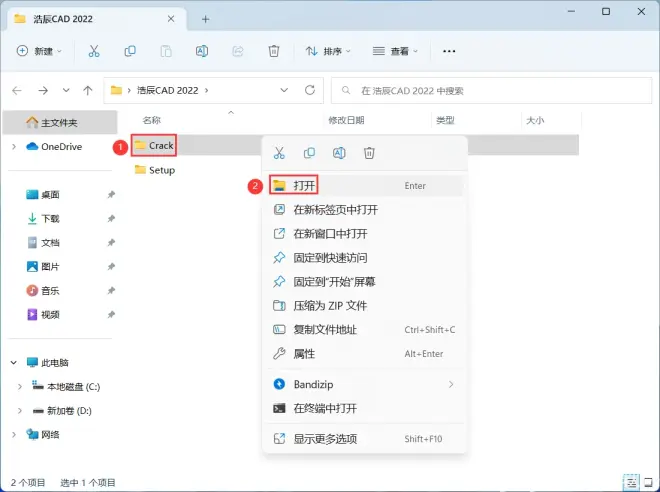Screen dimensions: 660x492
Task: Click the cut icon in the context menu
Action: point(280,153)
